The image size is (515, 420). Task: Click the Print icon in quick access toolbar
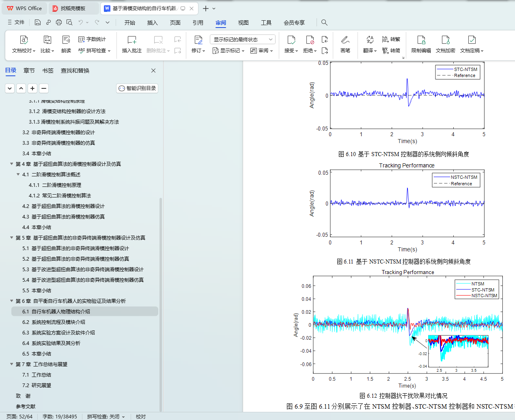pyautogui.click(x=59, y=22)
